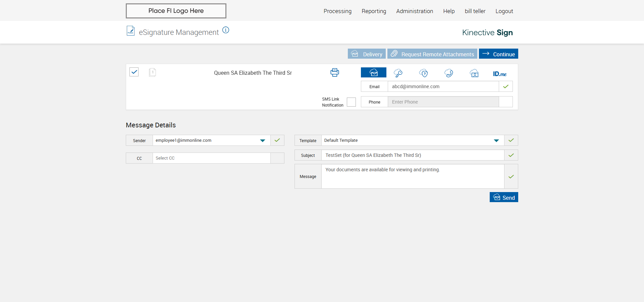This screenshot has width=644, height=302.
Task: Open the Administration menu
Action: [x=414, y=11]
